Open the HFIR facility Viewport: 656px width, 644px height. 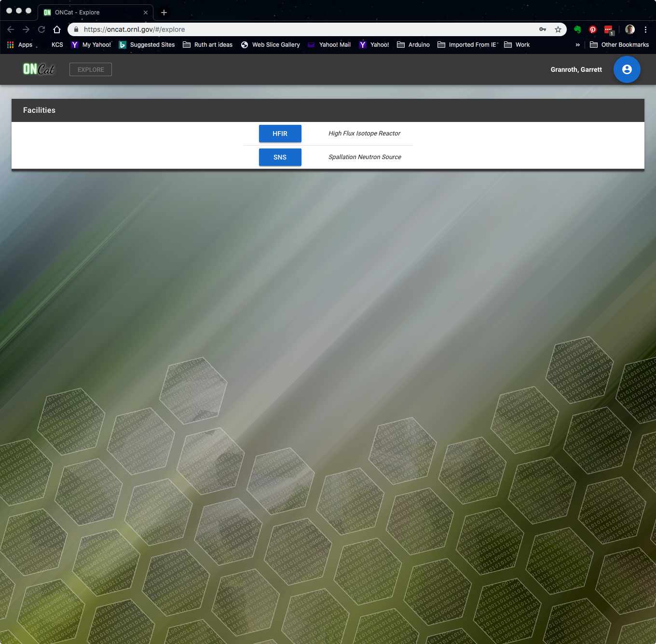pos(280,134)
